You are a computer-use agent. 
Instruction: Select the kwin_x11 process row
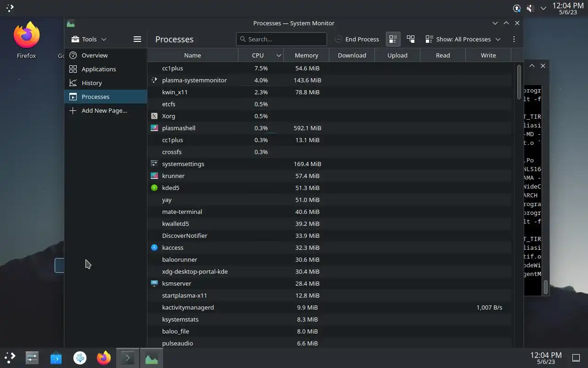[x=329, y=92]
